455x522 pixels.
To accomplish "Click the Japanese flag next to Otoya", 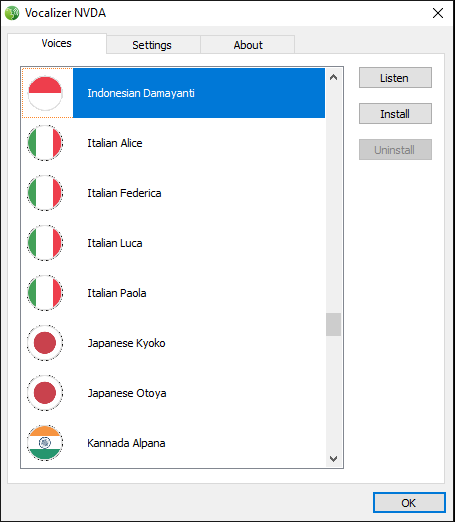I will [x=45, y=393].
